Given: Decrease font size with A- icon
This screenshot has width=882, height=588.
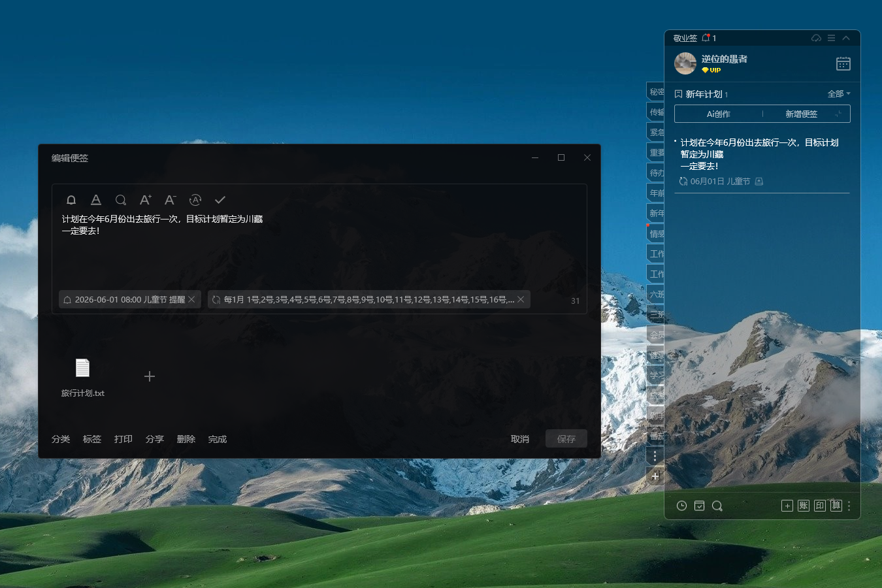Looking at the screenshot, I should tap(170, 200).
